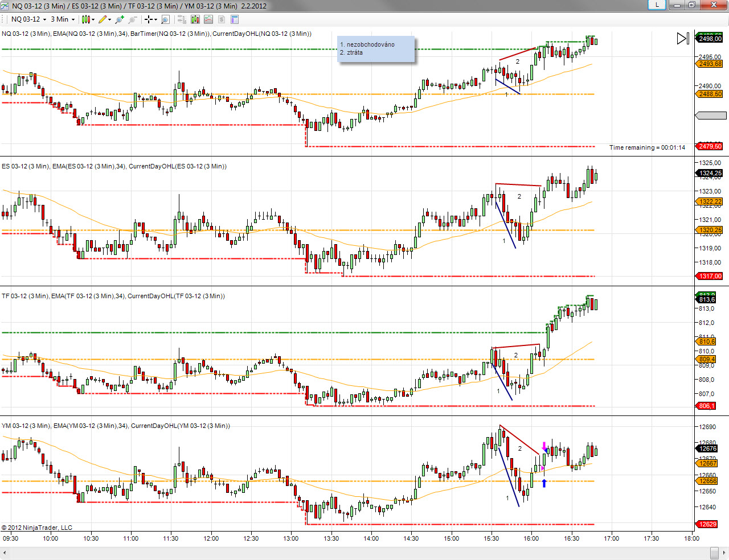The height and width of the screenshot is (560, 729).
Task: Click the horizontal scrollbar left arrow
Action: pyautogui.click(x=5, y=553)
